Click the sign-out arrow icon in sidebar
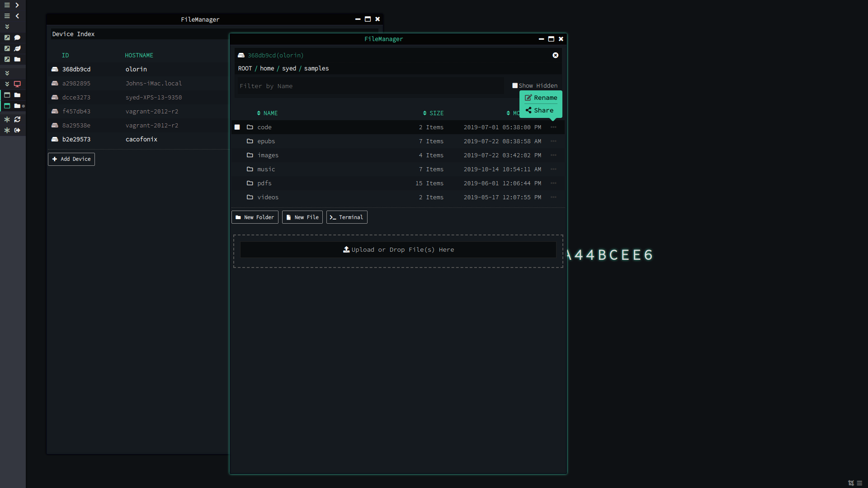This screenshot has height=488, width=868. (x=17, y=130)
